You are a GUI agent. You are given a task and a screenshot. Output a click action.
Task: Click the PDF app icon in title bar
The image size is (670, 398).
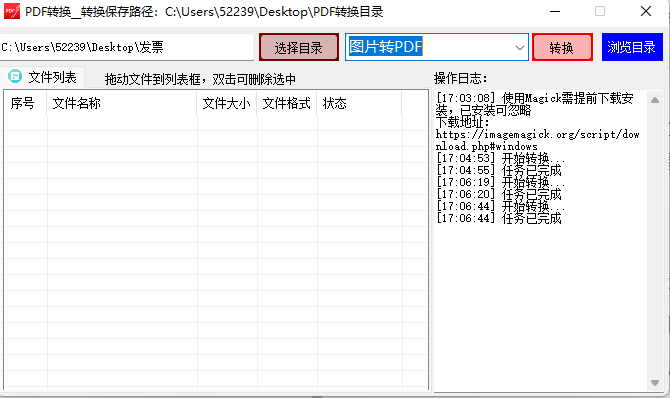pyautogui.click(x=12, y=12)
